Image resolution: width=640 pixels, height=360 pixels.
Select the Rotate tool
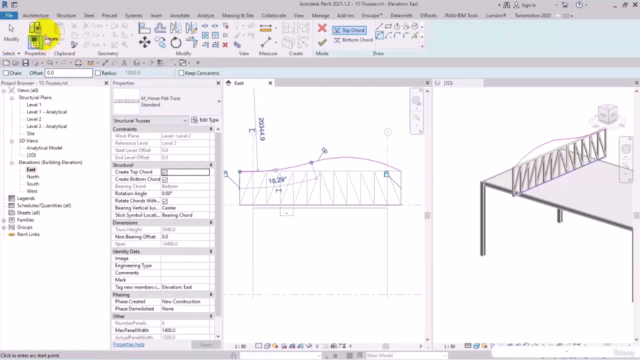tap(176, 42)
